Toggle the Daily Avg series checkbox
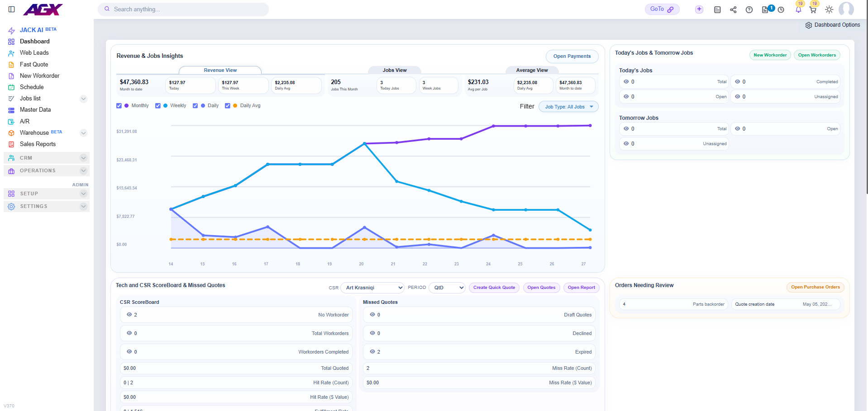The image size is (868, 411). [228, 106]
